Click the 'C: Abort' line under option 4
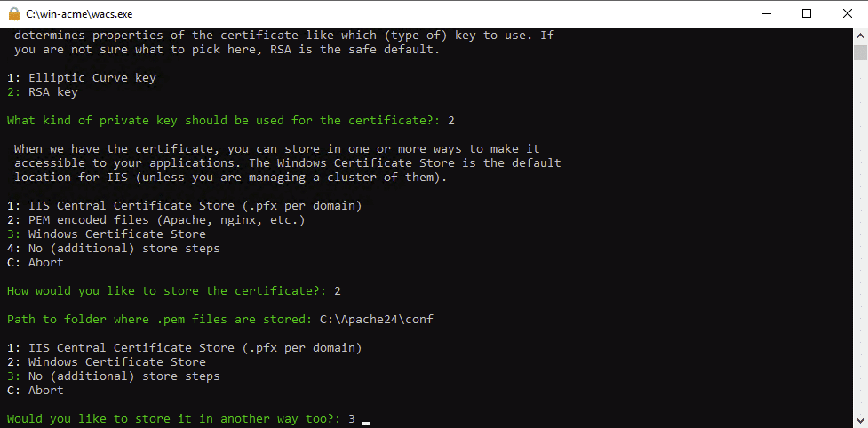Screen dimensions: 868x428 click(x=36, y=262)
